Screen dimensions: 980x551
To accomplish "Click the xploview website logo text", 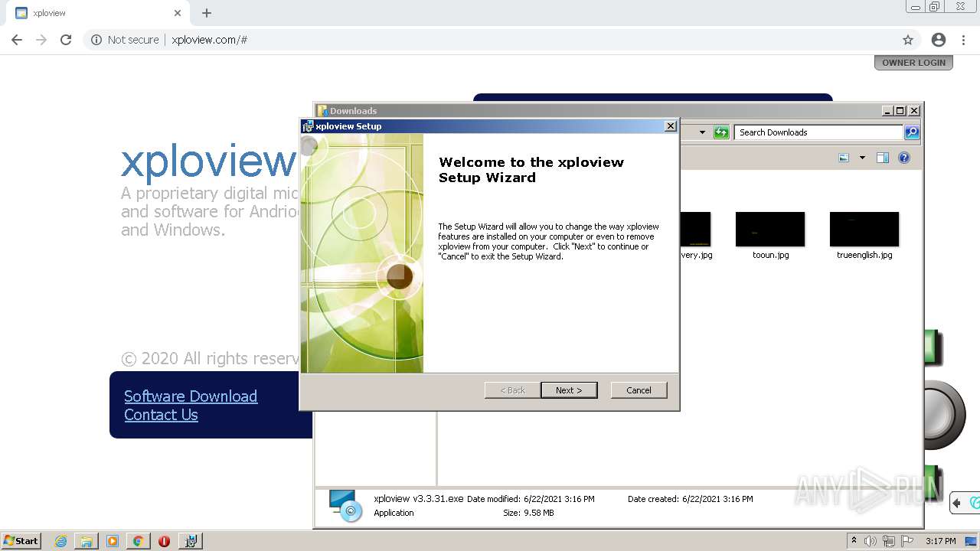I will (x=208, y=161).
